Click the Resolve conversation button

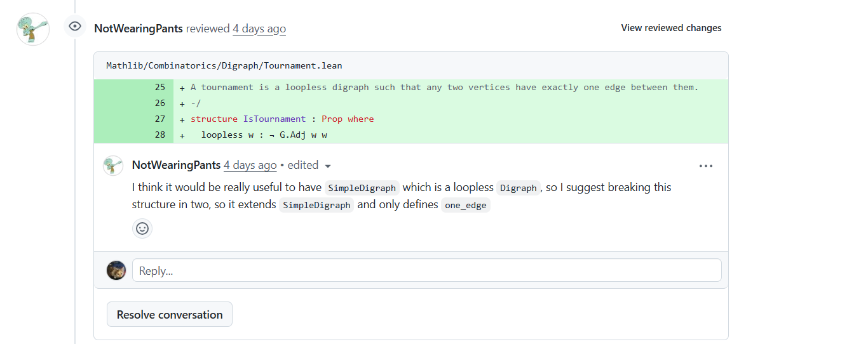pos(170,315)
